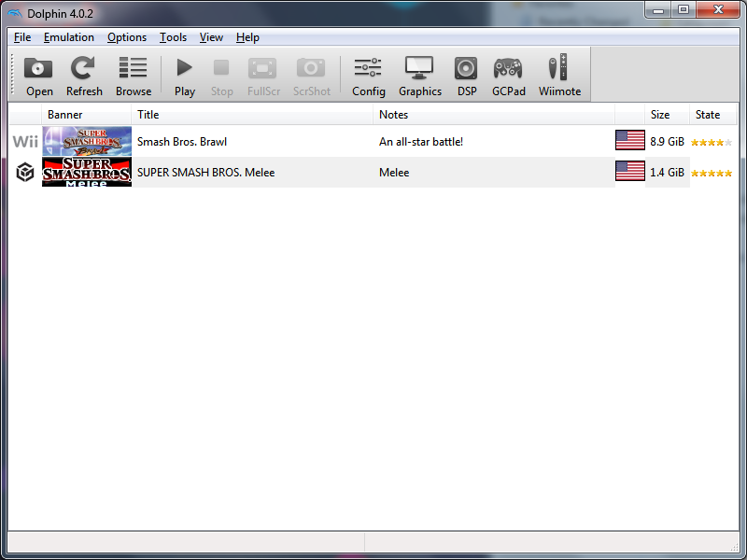Select the Smash Bros. Brawl banner thumbnail
This screenshot has height=560, width=747.
click(x=87, y=142)
